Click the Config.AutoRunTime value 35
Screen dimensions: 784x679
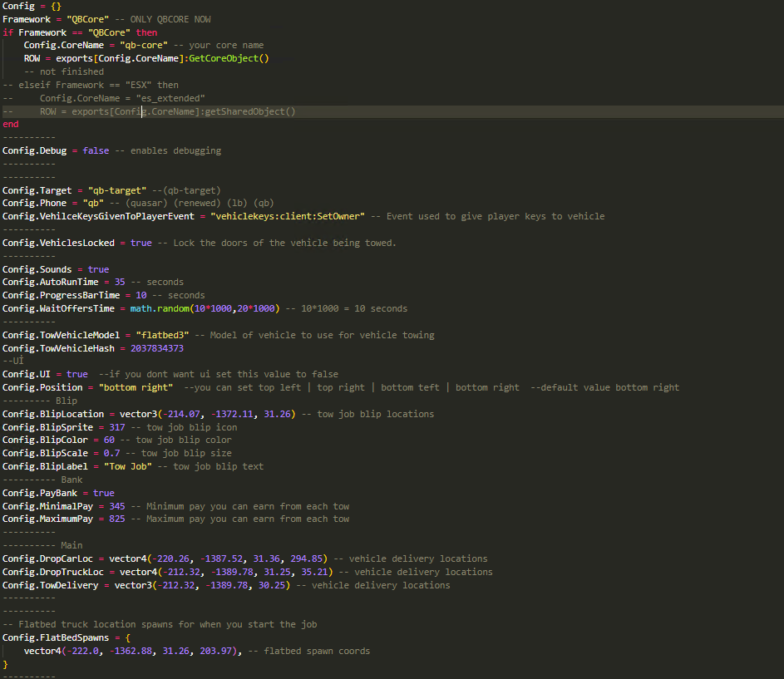click(x=120, y=283)
